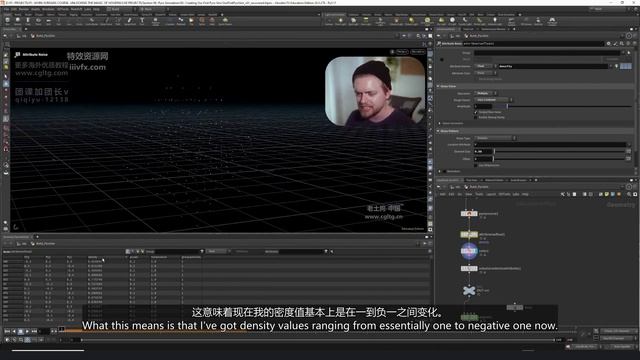Viewport: 640px width, 360px height.
Task: Open the Persp viewport camera menu
Action: coord(402,52)
